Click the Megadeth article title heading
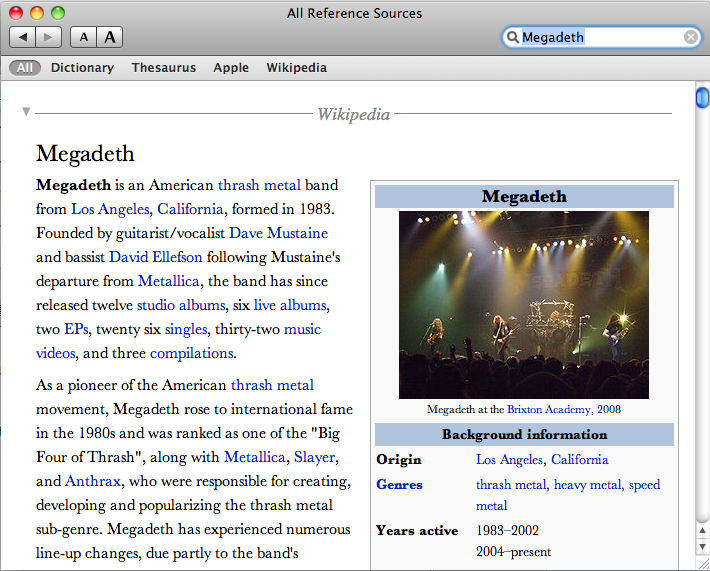The width and height of the screenshot is (710, 571). tap(85, 154)
